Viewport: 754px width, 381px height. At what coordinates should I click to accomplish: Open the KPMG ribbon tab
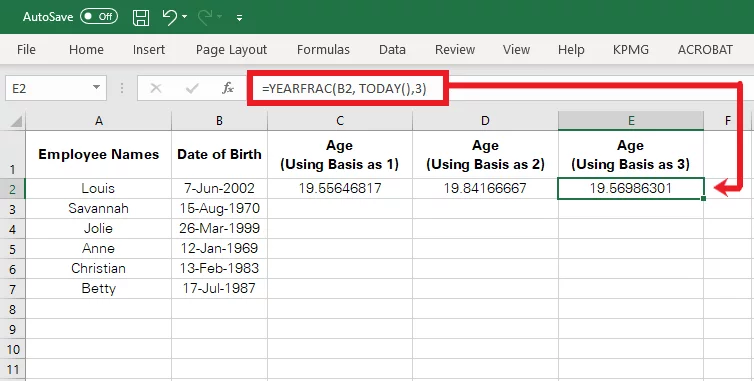[630, 50]
